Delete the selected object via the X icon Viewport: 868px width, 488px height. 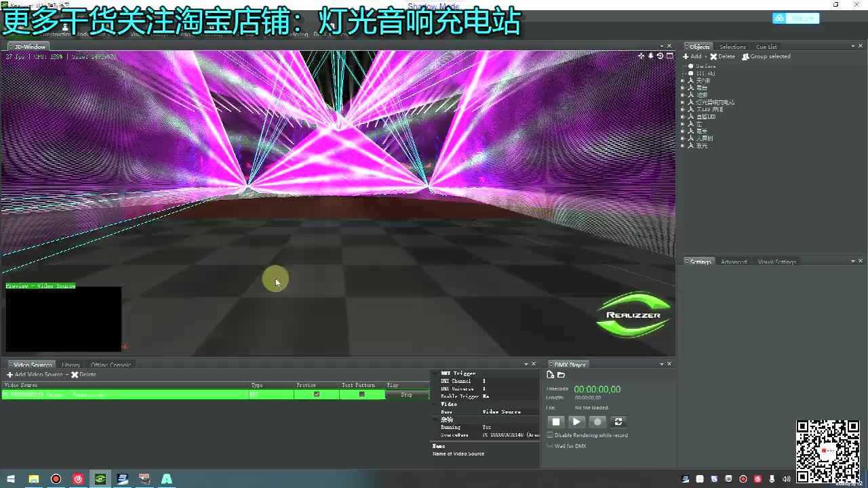click(713, 56)
